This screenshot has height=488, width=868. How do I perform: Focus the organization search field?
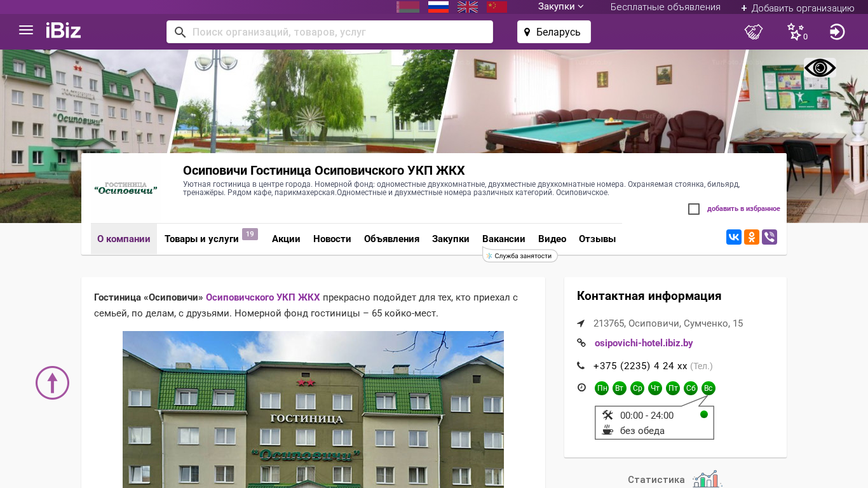[x=330, y=32]
